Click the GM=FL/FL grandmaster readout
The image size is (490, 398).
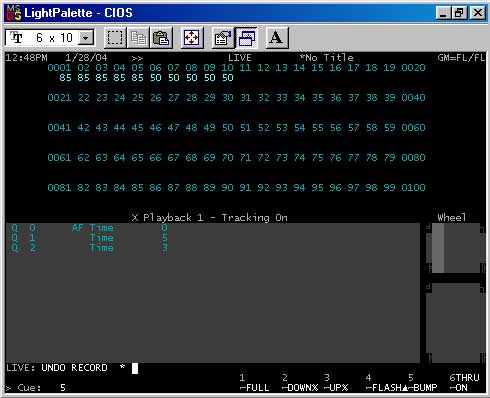(x=461, y=58)
